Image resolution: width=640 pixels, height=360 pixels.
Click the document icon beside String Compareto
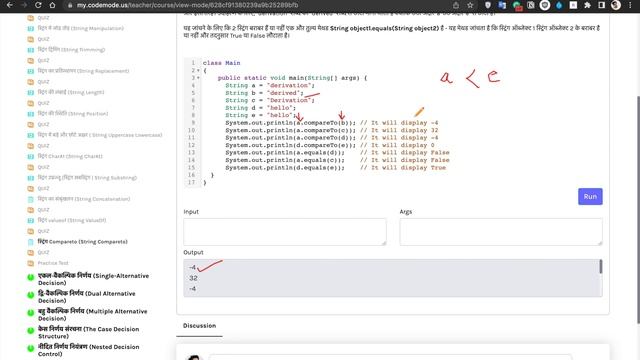click(31, 242)
